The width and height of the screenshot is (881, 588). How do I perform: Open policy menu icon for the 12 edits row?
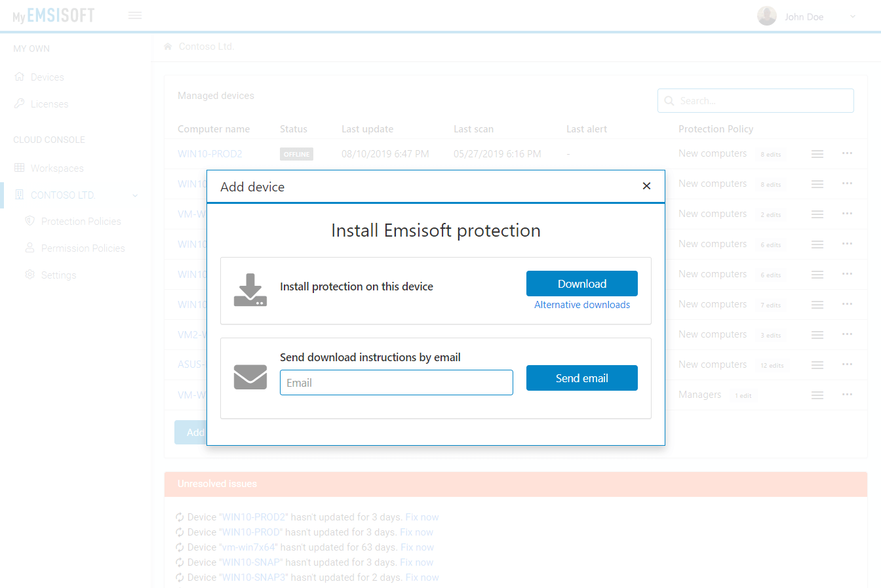pos(817,365)
